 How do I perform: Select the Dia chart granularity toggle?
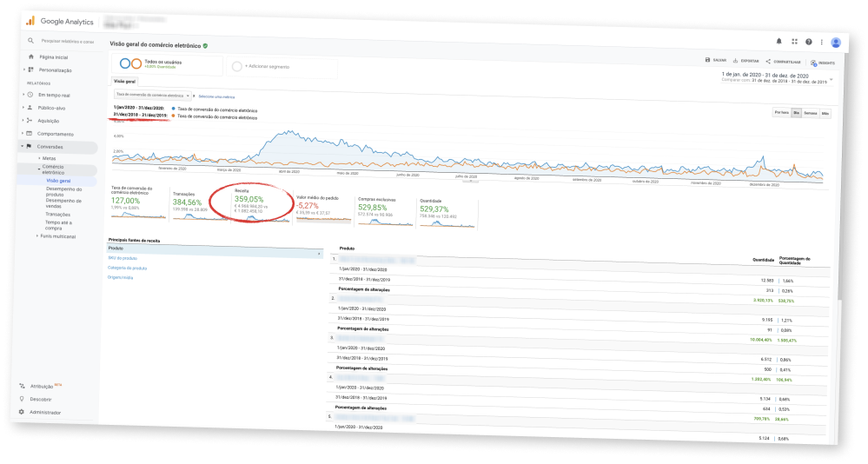[x=796, y=112]
